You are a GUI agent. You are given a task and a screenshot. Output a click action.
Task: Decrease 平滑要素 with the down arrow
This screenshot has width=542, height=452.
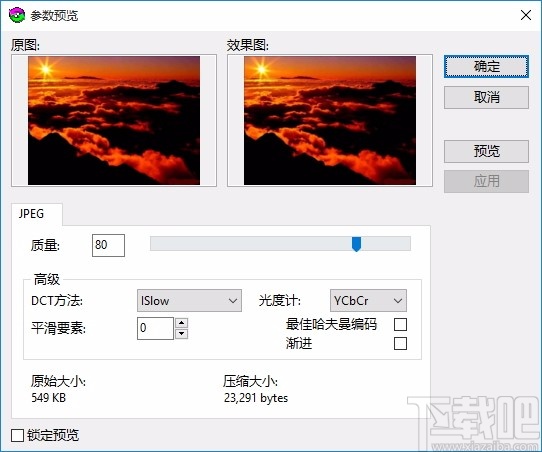[x=182, y=334]
